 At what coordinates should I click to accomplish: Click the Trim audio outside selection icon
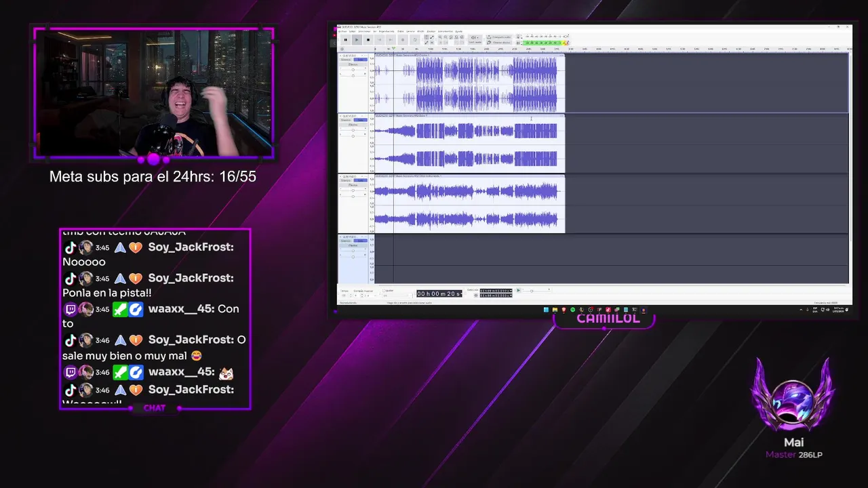[441, 43]
